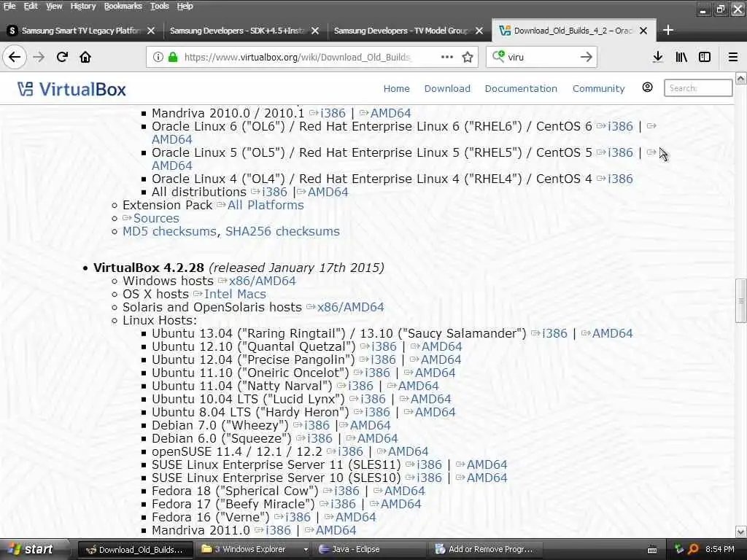Image resolution: width=747 pixels, height=560 pixels.
Task: Open the Edit menu
Action: pyautogui.click(x=31, y=6)
